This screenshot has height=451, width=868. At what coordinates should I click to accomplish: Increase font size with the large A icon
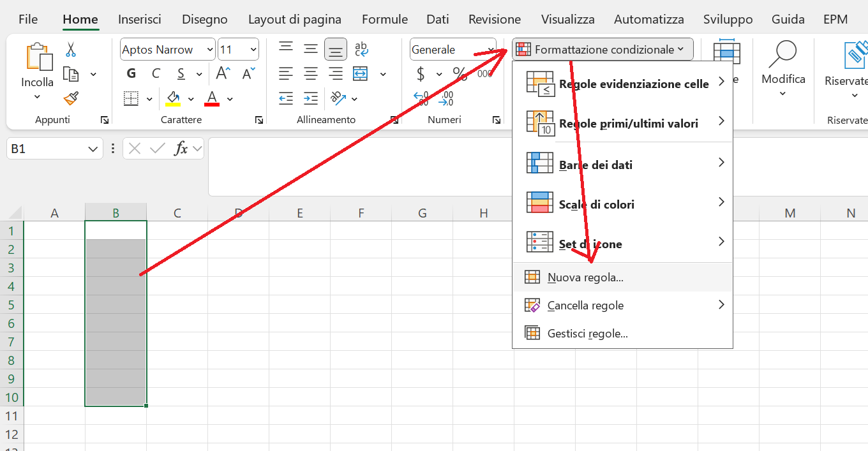coord(223,73)
